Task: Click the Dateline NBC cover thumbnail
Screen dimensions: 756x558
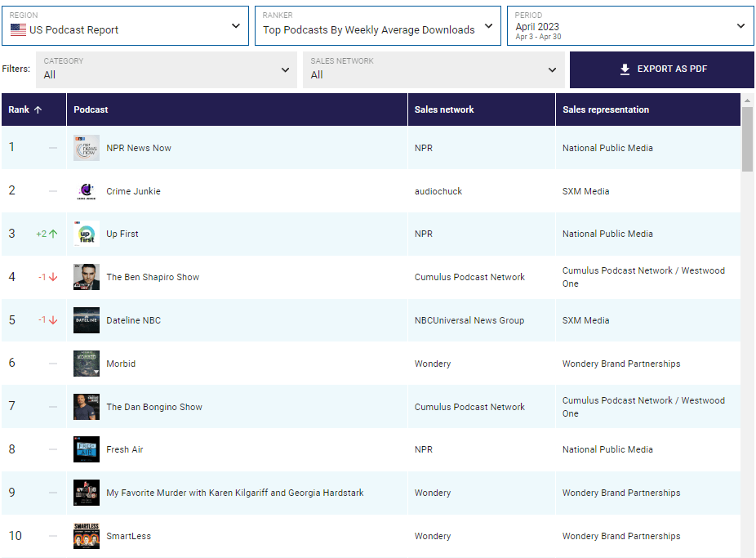Action: (87, 320)
